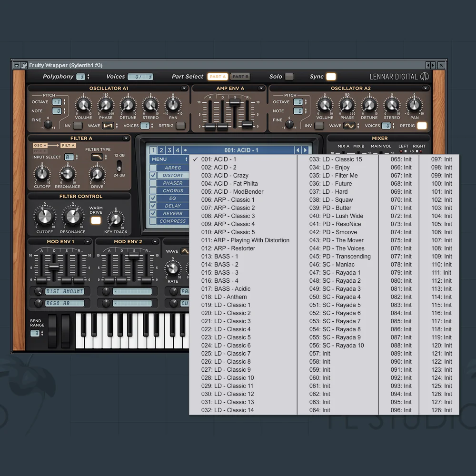This screenshot has width=476, height=476.
Task: Click the preset arrows in wrapper title bar
Action: pos(430,65)
